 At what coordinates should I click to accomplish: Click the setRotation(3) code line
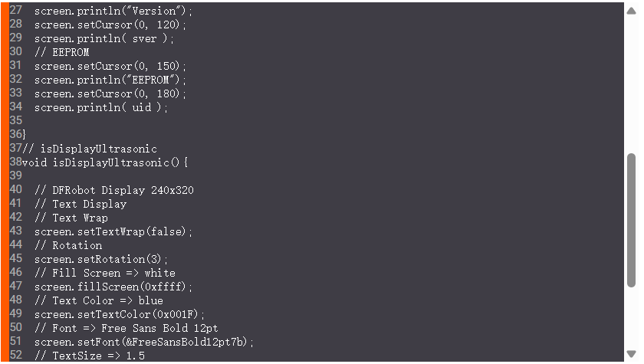tap(100, 259)
